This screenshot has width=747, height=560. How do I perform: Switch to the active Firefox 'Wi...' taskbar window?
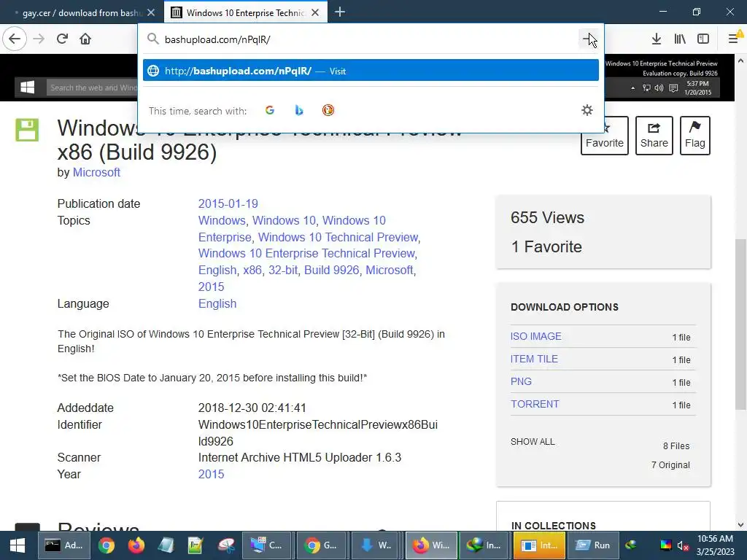430,545
